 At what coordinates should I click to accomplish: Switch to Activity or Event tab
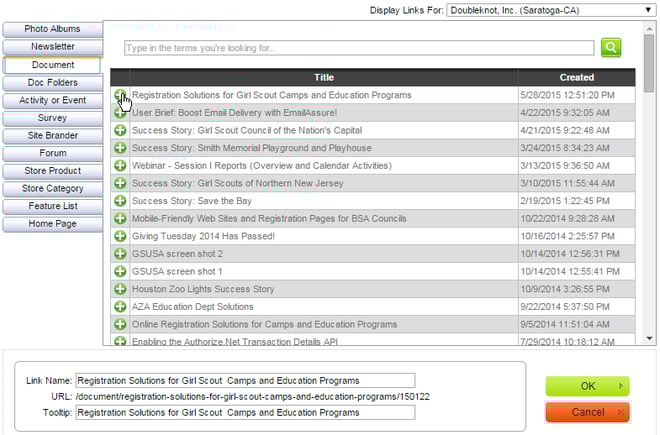point(53,100)
